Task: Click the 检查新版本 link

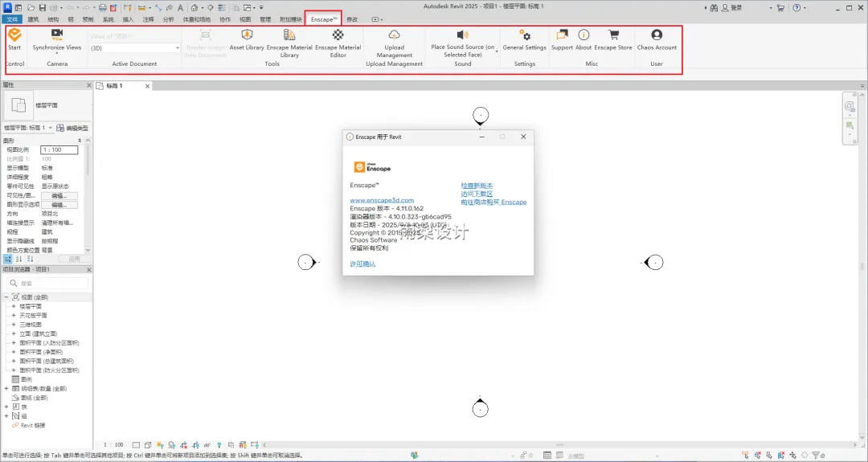Action: pyautogui.click(x=477, y=186)
